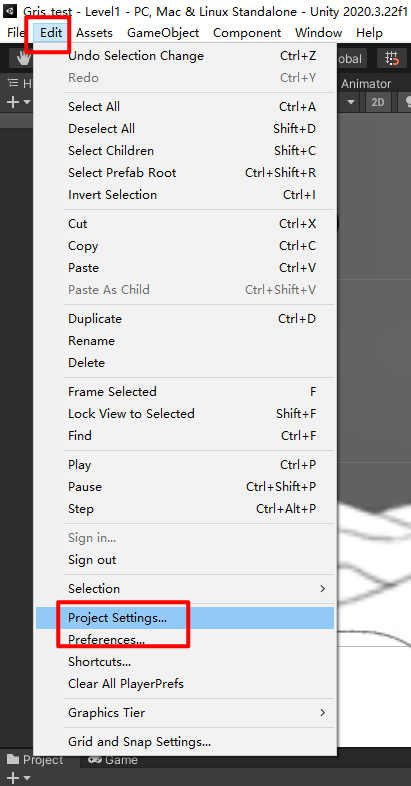The image size is (411, 786).
Task: Switch to the Game tab
Action: pos(113,759)
